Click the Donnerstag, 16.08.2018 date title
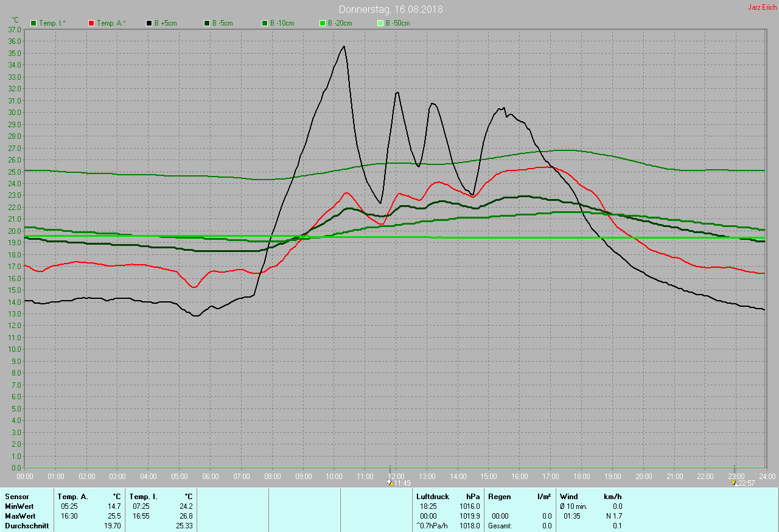Screen dimensions: 779x532 391,9
